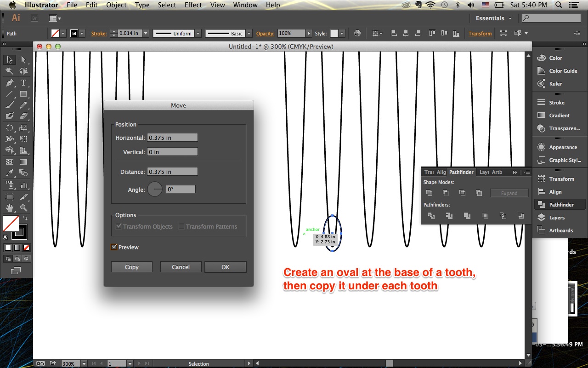
Task: Click Cancel in the Move dialog
Action: 181,267
